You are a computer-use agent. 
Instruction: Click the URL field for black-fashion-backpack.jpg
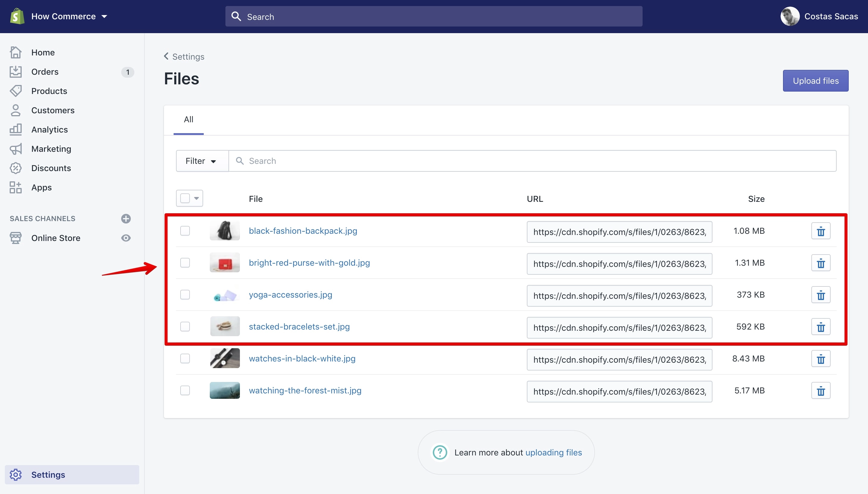point(619,232)
